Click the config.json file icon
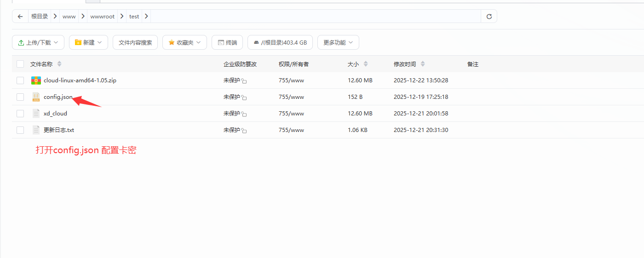This screenshot has width=644, height=258. [x=36, y=97]
